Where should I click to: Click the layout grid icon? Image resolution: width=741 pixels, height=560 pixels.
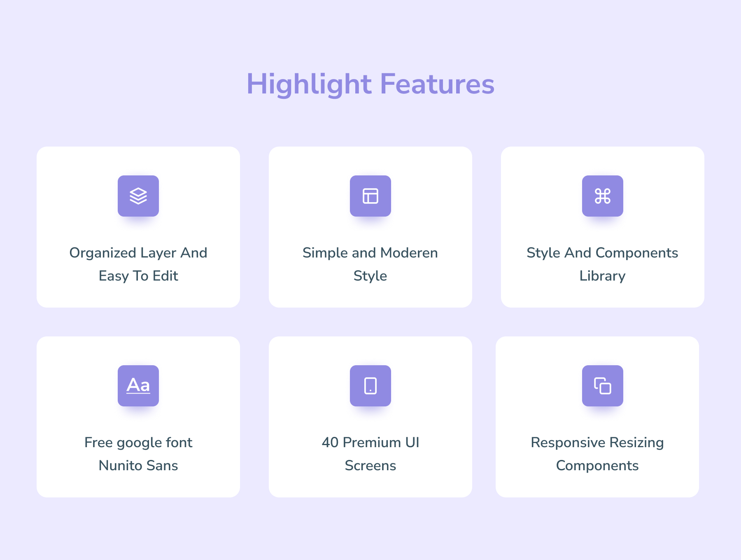[370, 196]
